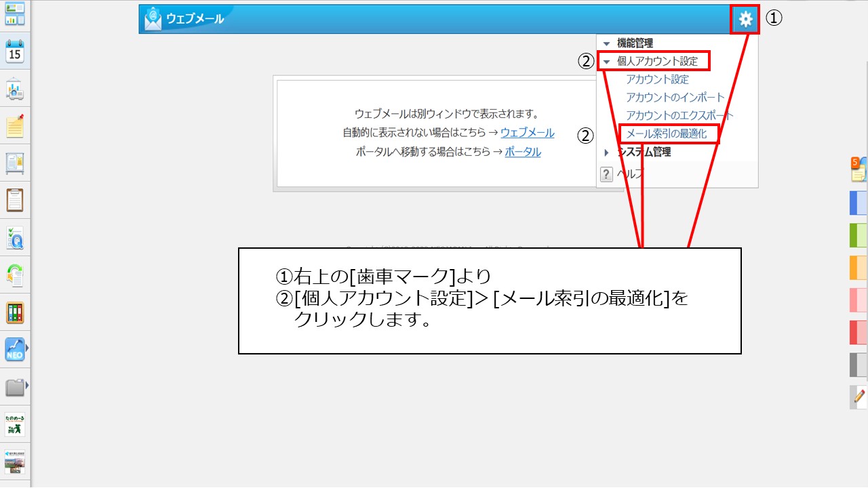Follow the ポータル link
Screen dimensions: 868x488
click(x=523, y=152)
